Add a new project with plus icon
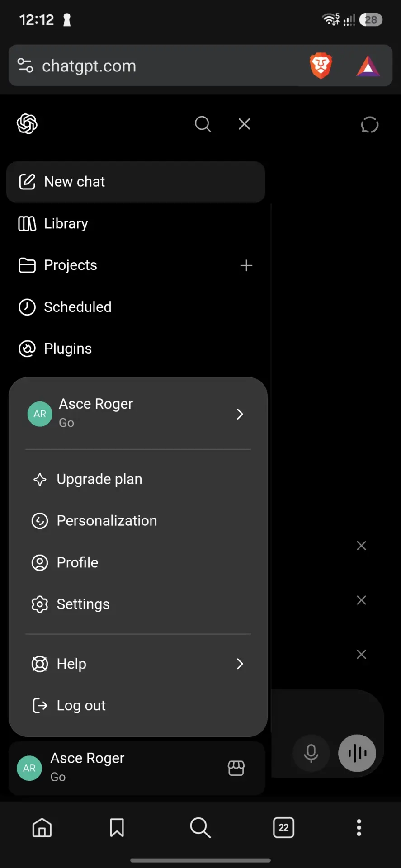 (246, 265)
